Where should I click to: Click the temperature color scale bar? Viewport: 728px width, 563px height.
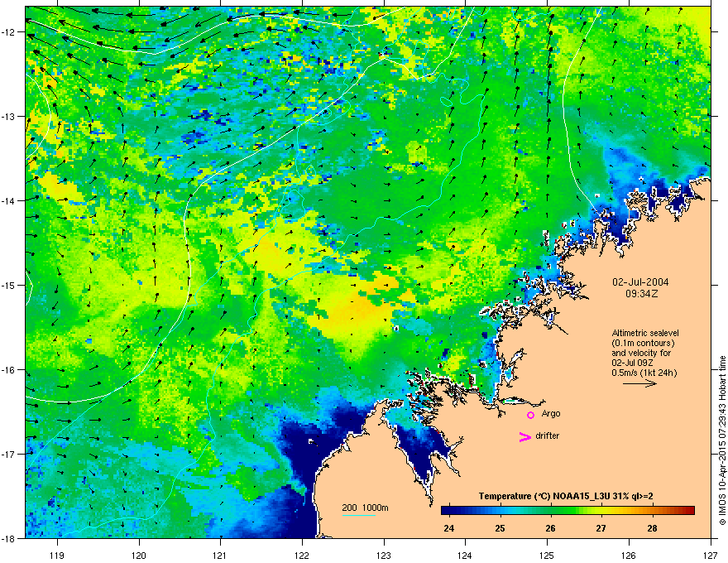(568, 510)
